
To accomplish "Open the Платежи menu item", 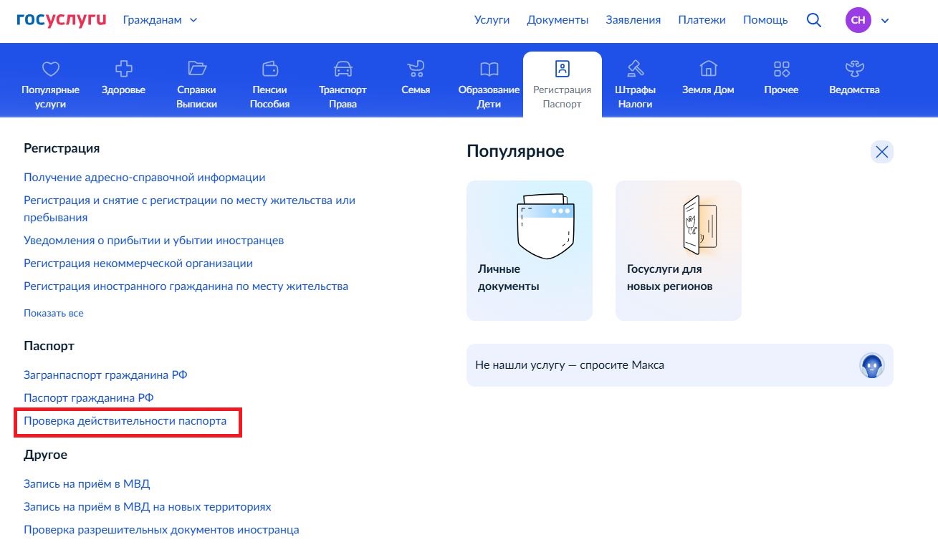I will [x=702, y=20].
